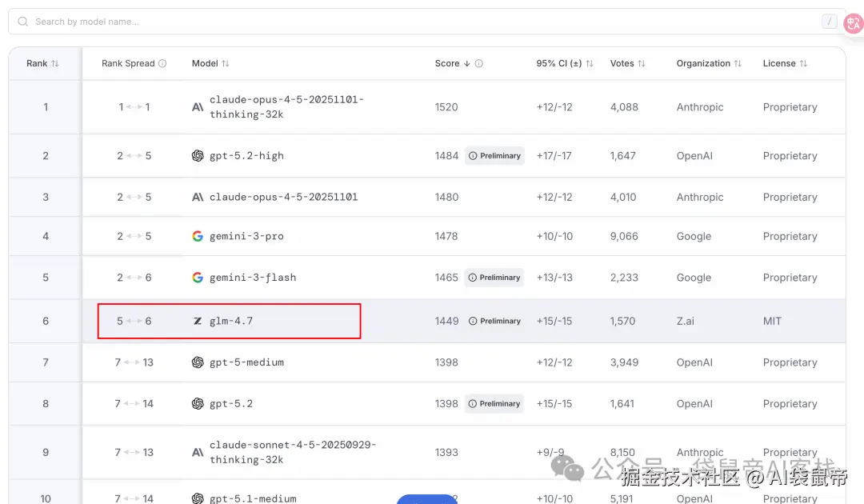Focus the Search by model name field

pos(426,22)
